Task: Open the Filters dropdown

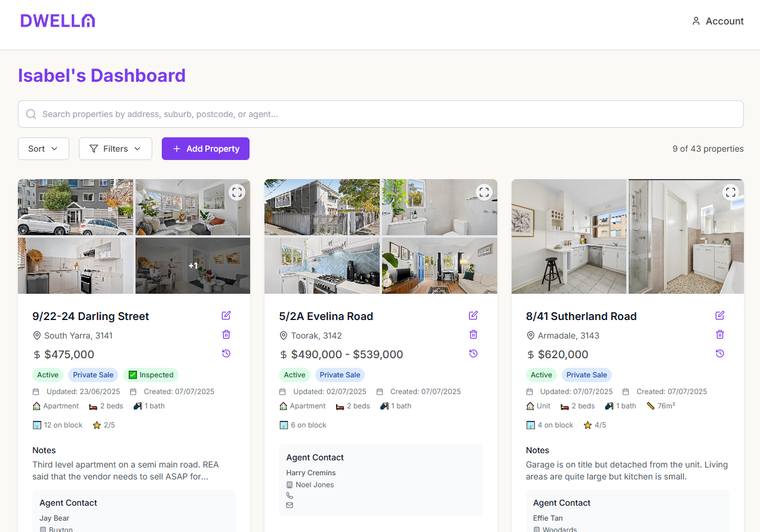Action: (115, 148)
